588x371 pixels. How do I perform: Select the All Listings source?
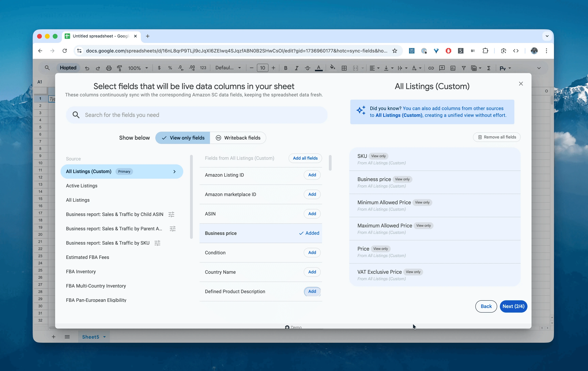tap(78, 200)
